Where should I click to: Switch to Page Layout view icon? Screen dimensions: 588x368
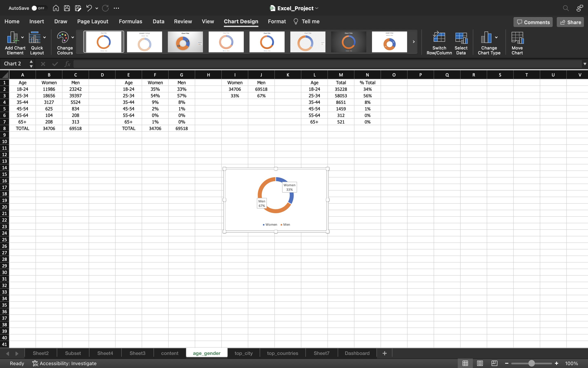click(x=480, y=363)
